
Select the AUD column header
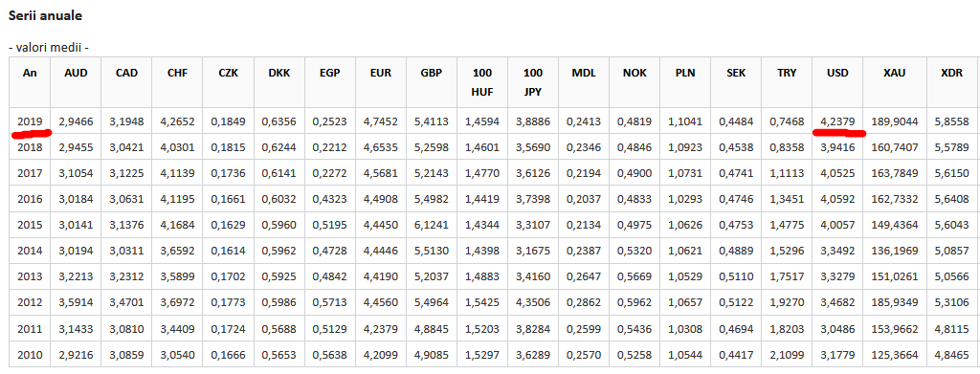pos(77,73)
